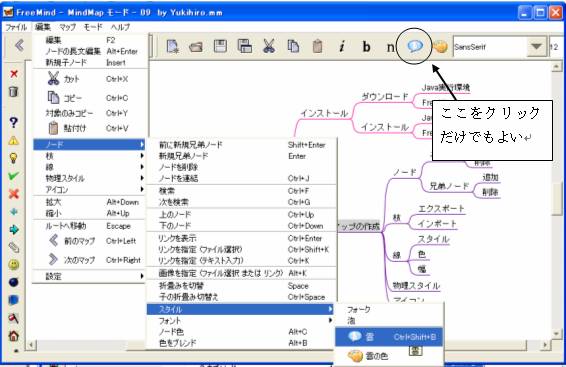Select 泡 bubble style in style submenu
The image size is (566, 367).
pyautogui.click(x=389, y=320)
